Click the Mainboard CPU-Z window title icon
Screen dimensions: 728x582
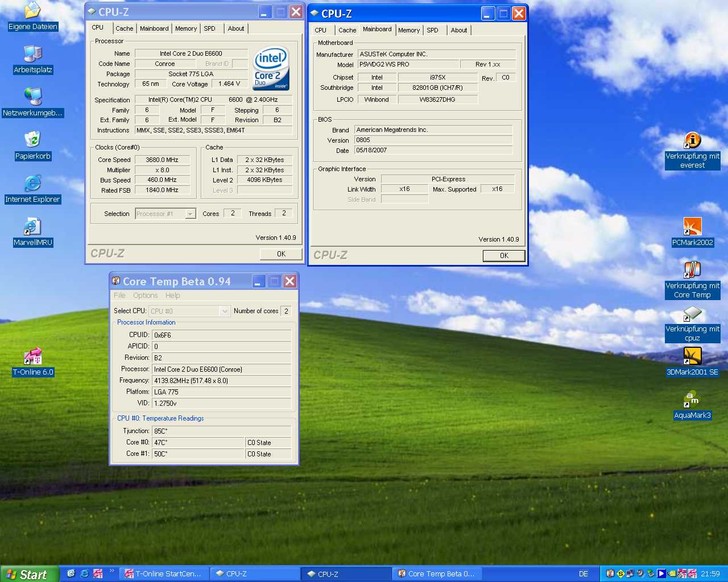(315, 13)
